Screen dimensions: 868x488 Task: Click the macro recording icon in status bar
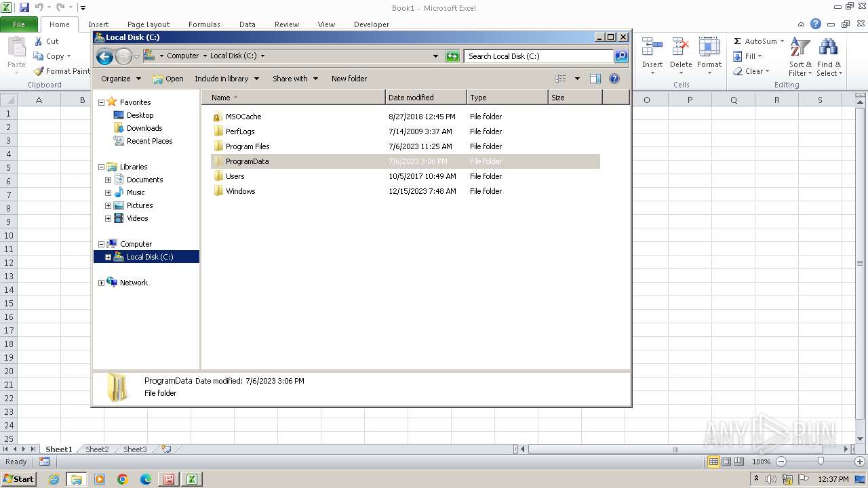click(x=45, y=462)
